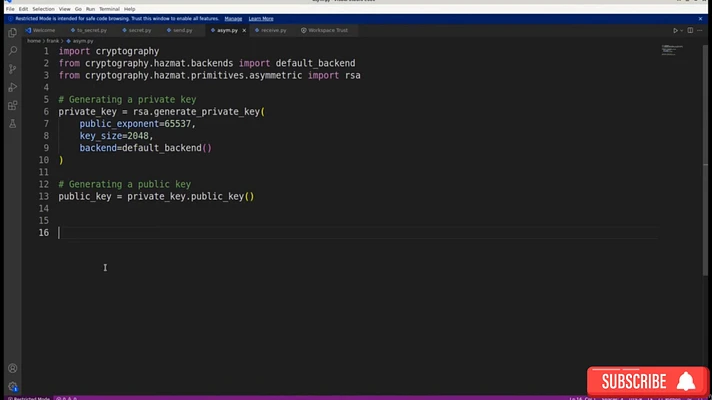Open the Manage gear icon

point(13,386)
